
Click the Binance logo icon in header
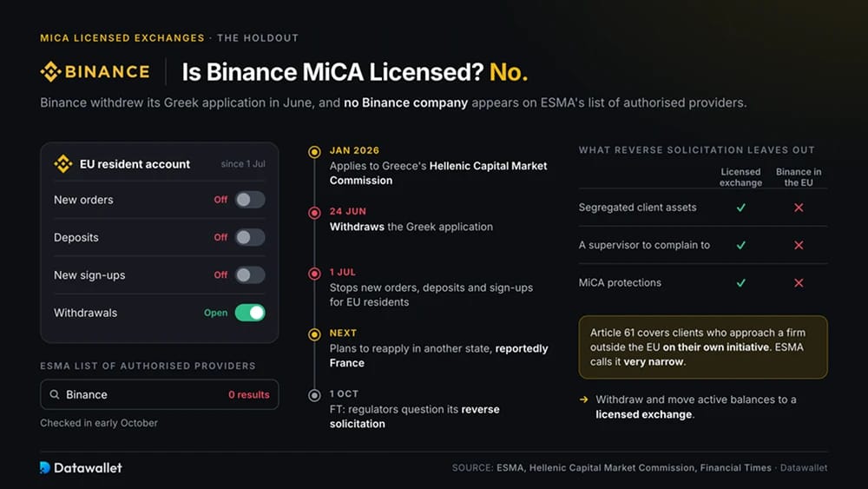pyautogui.click(x=50, y=71)
